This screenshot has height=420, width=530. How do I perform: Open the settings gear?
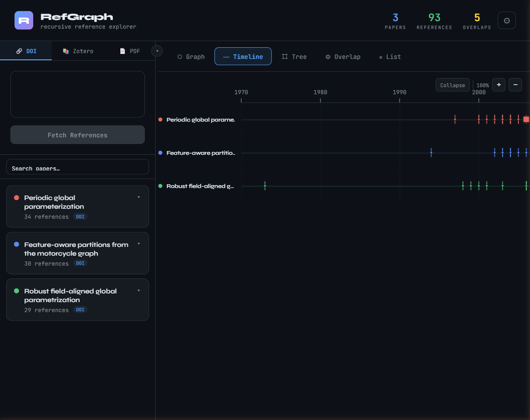[506, 20]
